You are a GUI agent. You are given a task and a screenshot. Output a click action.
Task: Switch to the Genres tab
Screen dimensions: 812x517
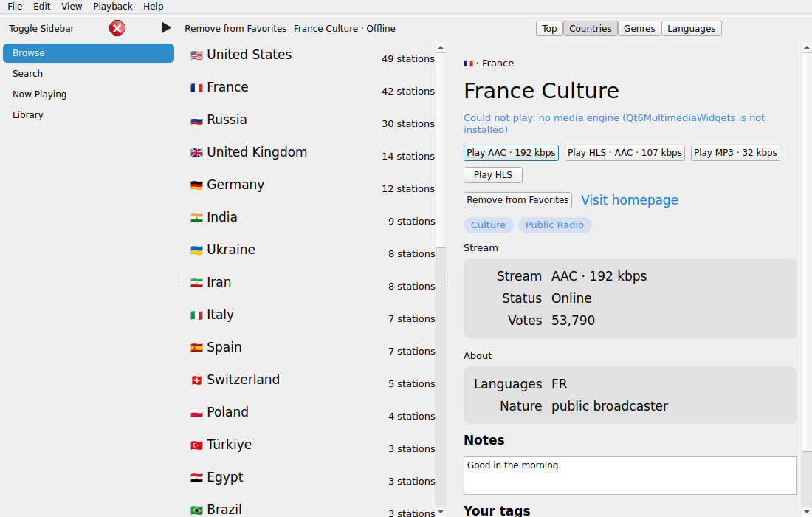tap(639, 29)
